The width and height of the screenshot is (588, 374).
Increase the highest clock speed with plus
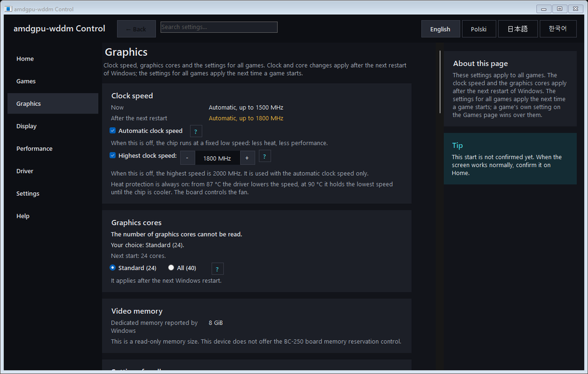(247, 158)
